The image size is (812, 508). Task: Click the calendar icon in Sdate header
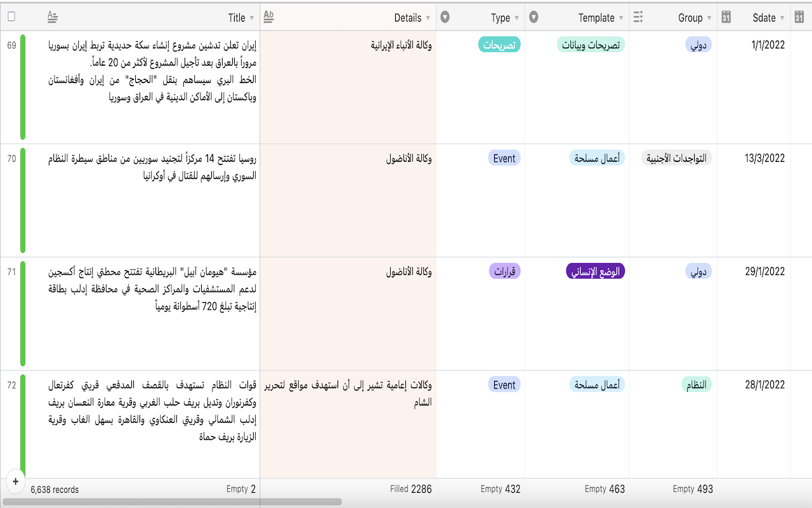coord(726,18)
